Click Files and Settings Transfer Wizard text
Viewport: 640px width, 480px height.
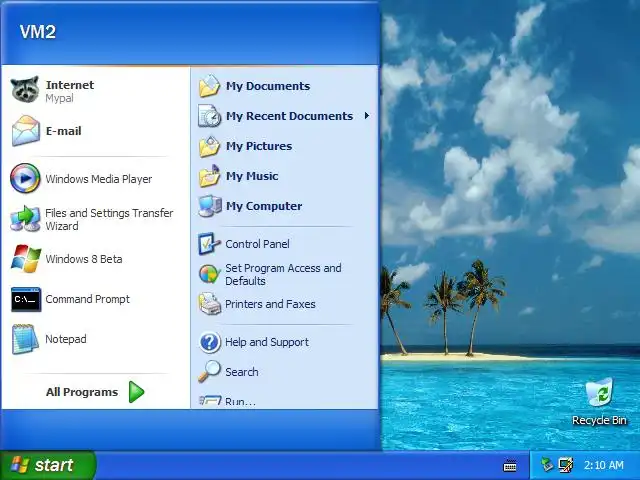109,219
